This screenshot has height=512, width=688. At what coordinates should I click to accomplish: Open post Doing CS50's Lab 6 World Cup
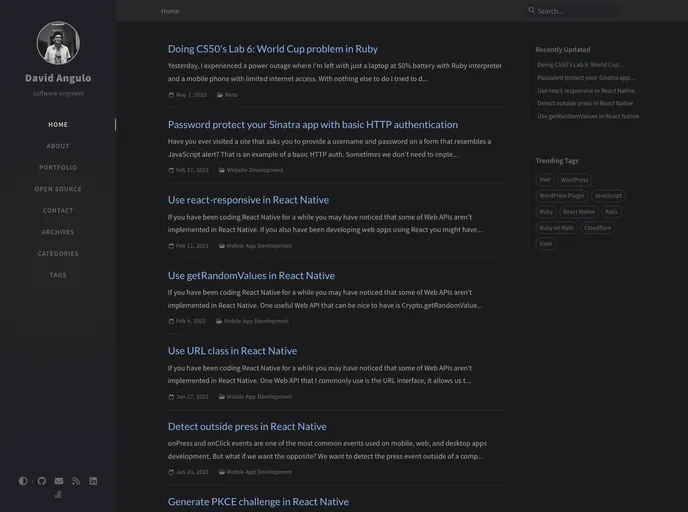tap(272, 49)
